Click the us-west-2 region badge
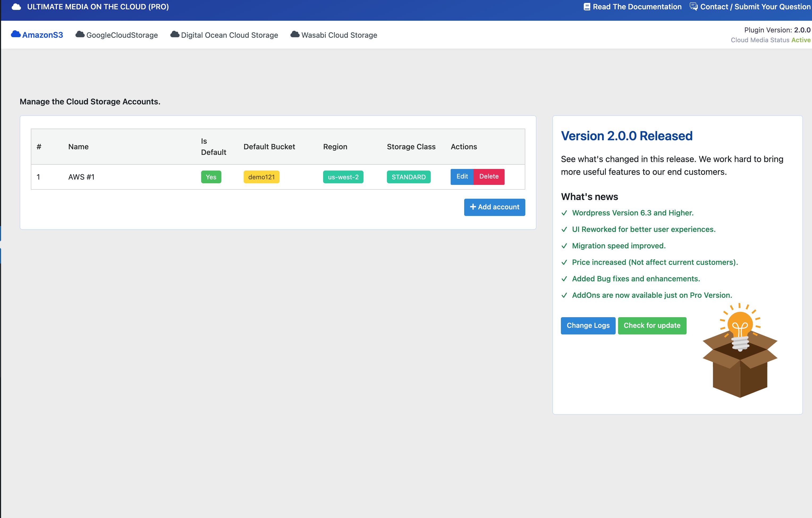Image resolution: width=812 pixels, height=518 pixels. 343,177
